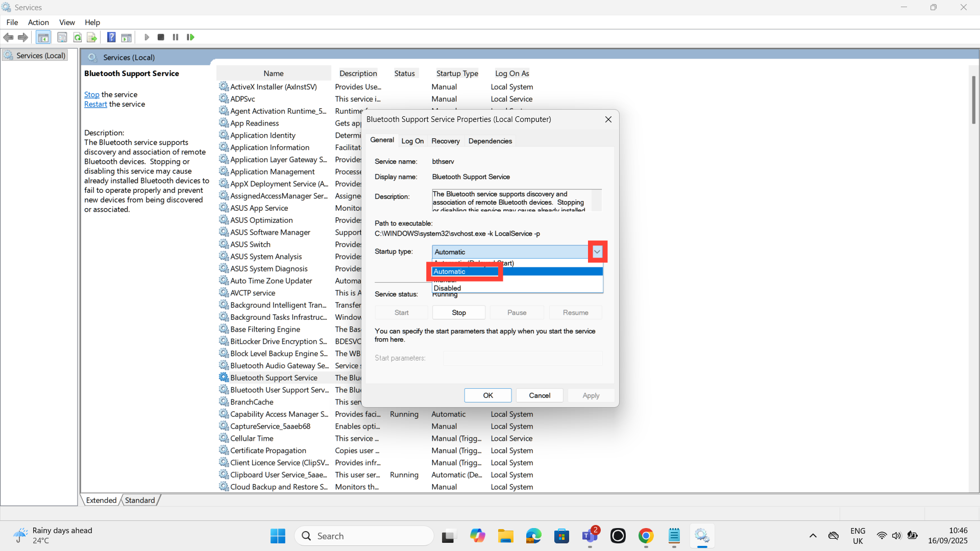Open the Properties toolbar icon
The width and height of the screenshot is (980, 551).
62,37
